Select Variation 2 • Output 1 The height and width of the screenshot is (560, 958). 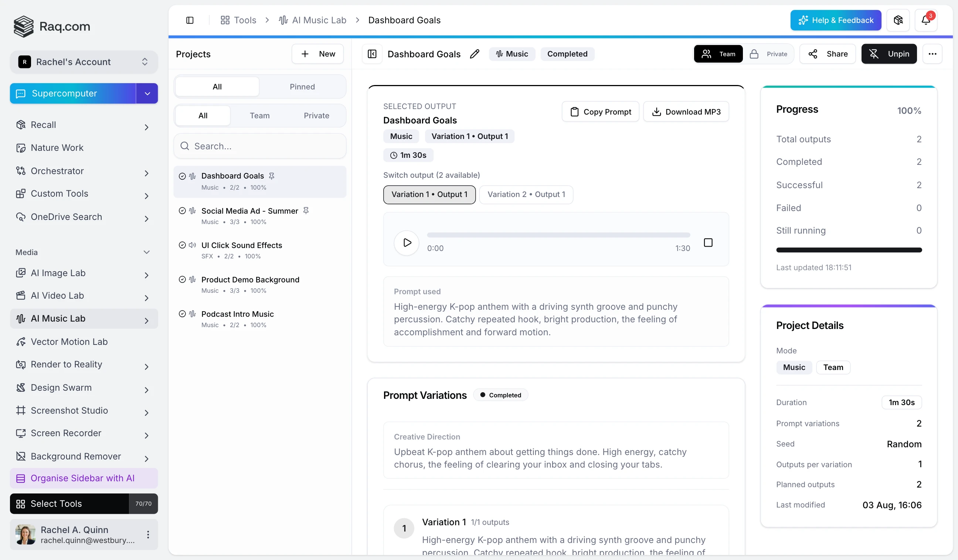(x=526, y=194)
